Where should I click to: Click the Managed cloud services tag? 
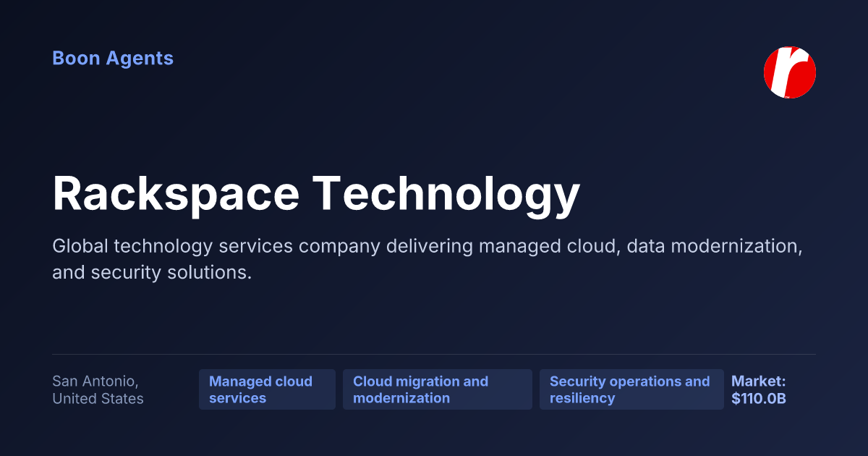click(x=267, y=389)
